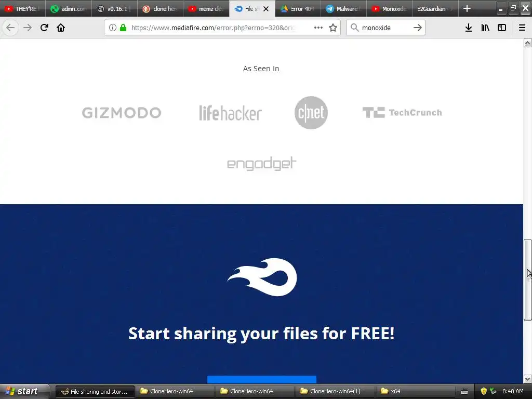Image resolution: width=532 pixels, height=399 pixels.
Task: Click the network connection tray icon
Action: [x=493, y=392]
